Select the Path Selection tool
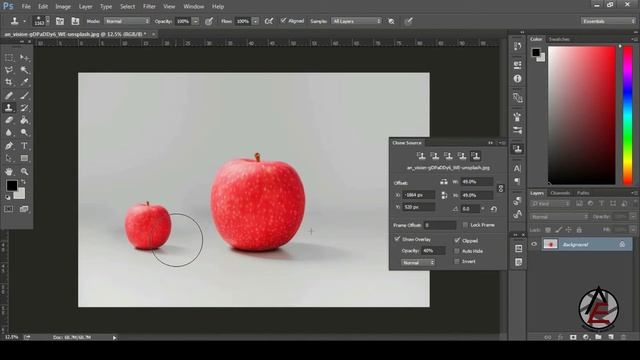The height and width of the screenshot is (360, 640). pos(9,158)
